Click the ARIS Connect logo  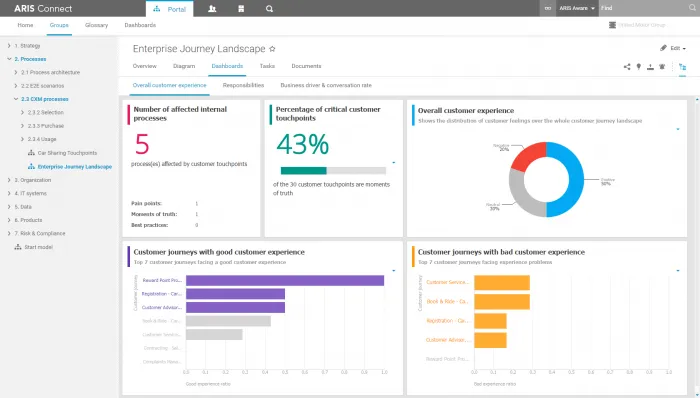[43, 8]
